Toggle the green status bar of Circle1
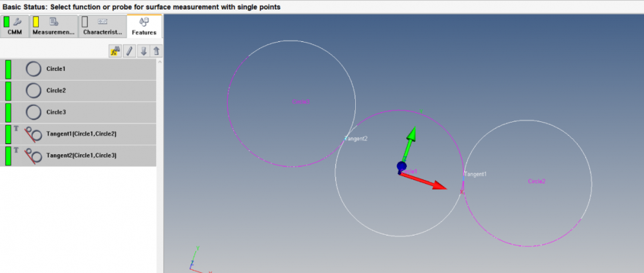 tap(8, 69)
